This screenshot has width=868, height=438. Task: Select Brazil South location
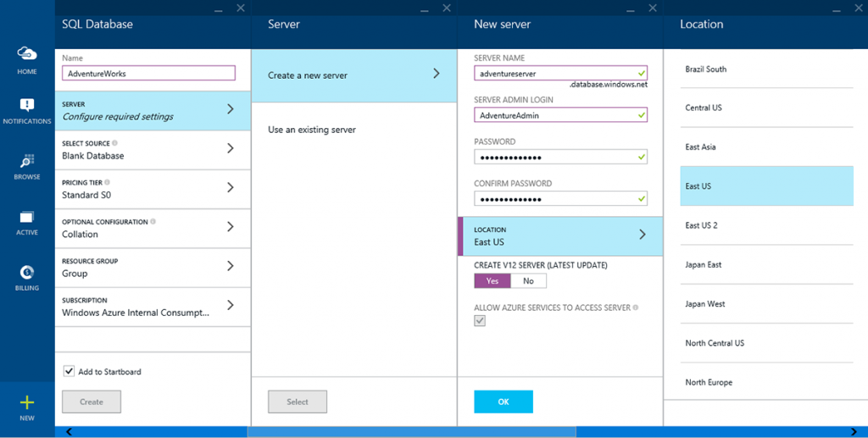coord(766,69)
